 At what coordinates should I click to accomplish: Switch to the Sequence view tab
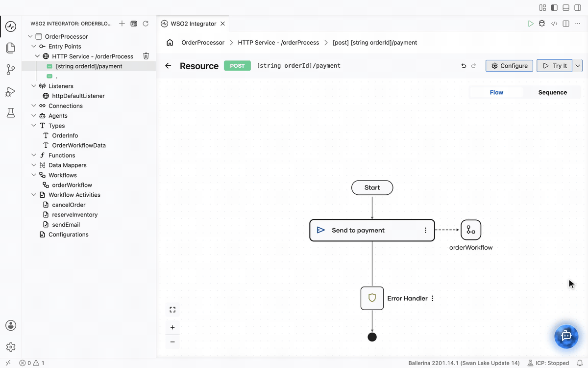[x=552, y=92]
